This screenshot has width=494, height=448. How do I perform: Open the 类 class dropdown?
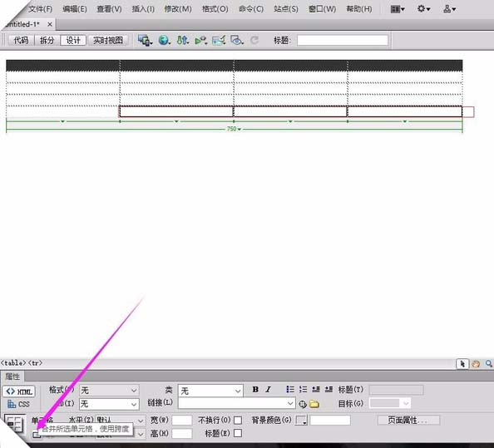210,391
